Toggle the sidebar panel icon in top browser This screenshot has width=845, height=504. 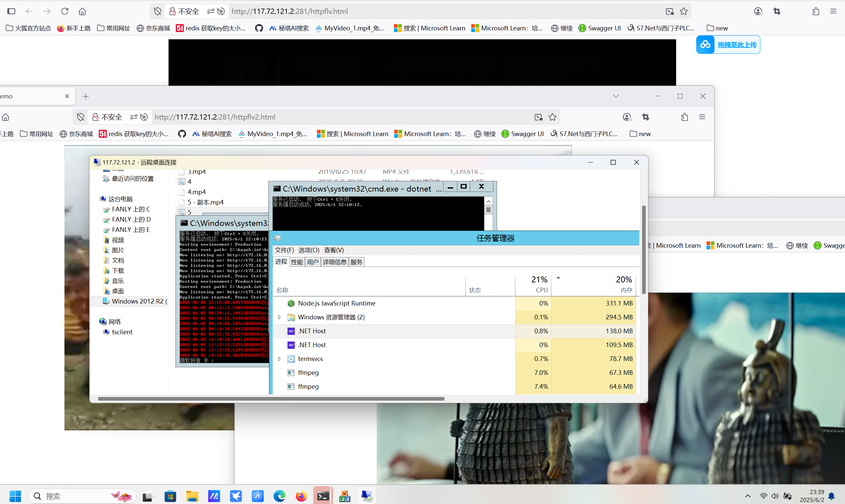click(x=11, y=11)
